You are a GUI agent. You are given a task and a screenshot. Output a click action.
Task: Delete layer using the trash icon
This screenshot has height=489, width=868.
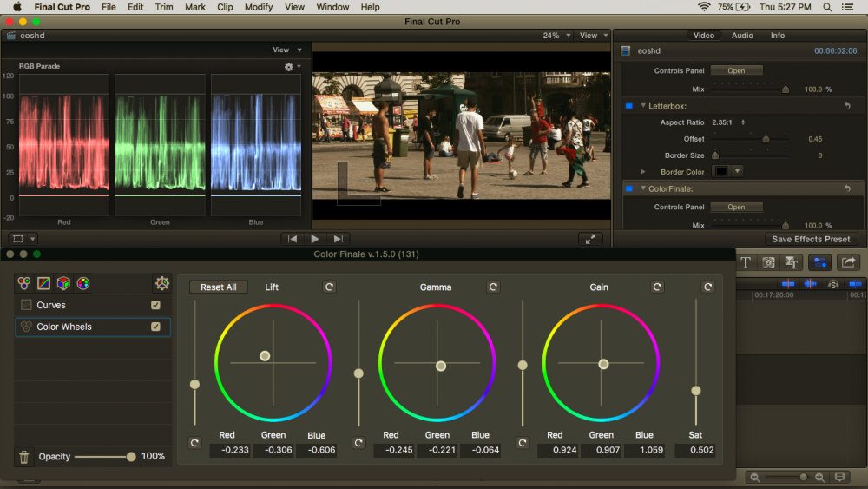point(24,457)
